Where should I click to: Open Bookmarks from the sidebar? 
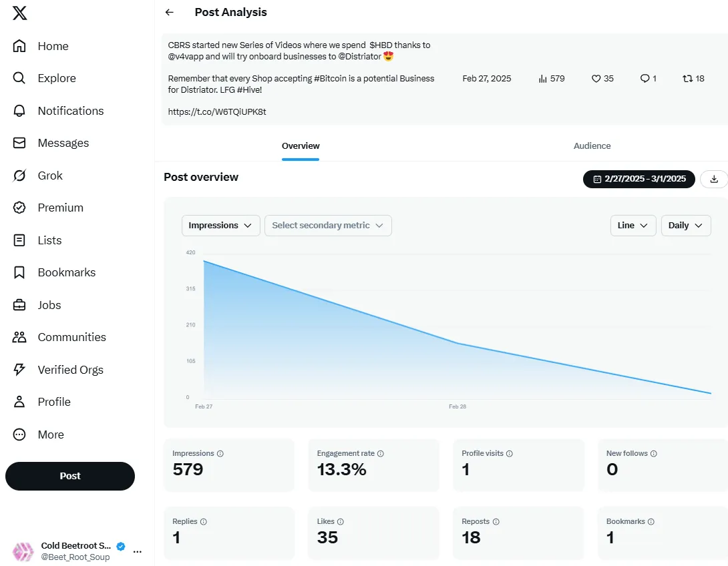click(66, 272)
